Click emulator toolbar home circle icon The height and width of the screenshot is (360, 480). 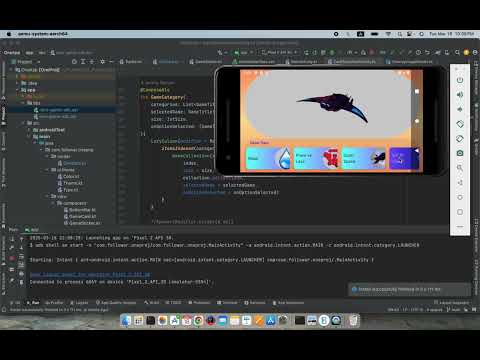(460, 197)
